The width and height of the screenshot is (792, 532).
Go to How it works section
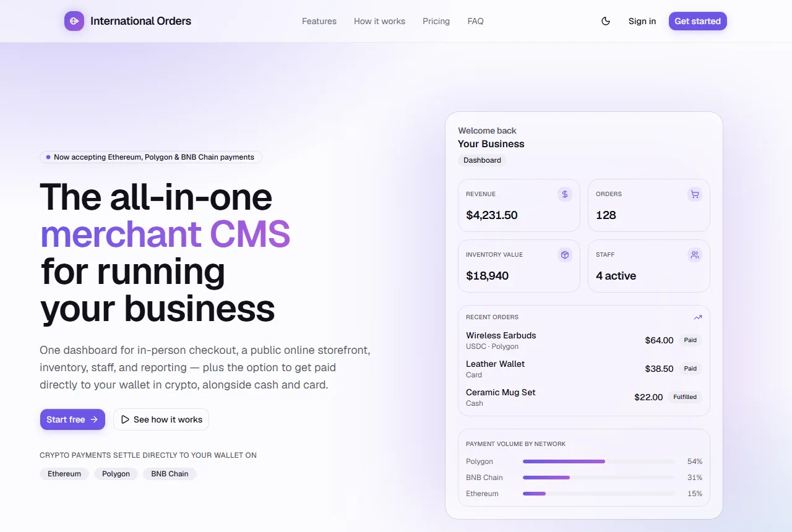[x=379, y=21]
